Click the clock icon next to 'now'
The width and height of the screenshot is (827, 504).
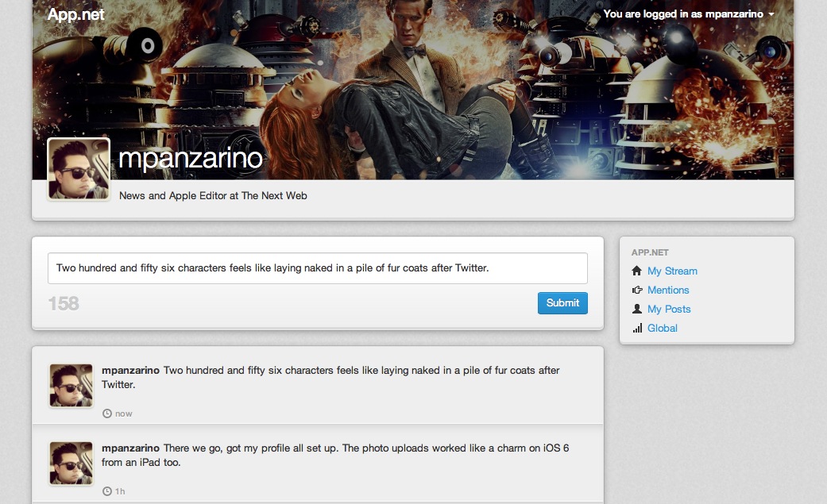pyautogui.click(x=107, y=414)
